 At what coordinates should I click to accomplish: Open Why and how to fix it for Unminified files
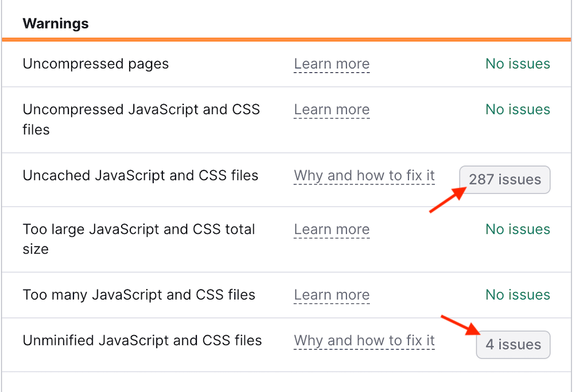[x=364, y=341]
